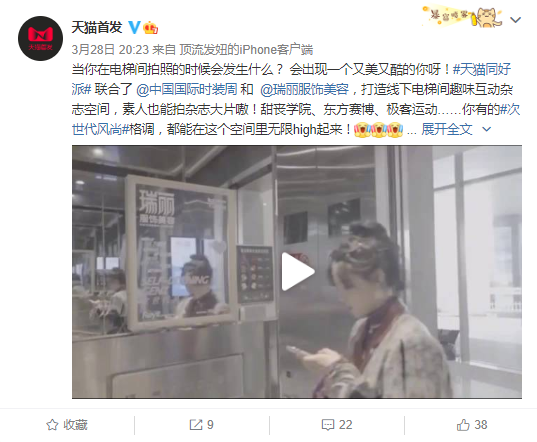
Task: Open the post timestamp 3月28日 20:23
Action: (110, 50)
